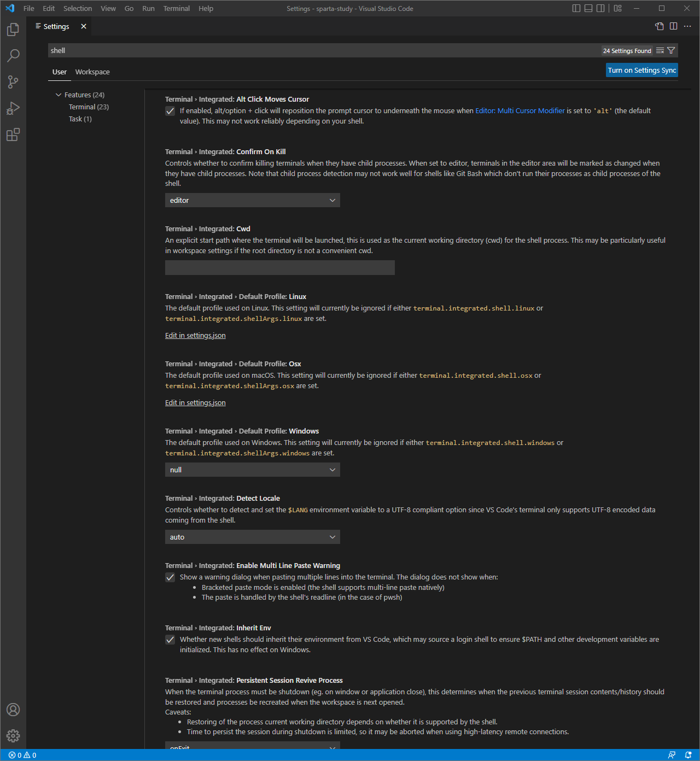Open the Manage gear menu
Image resolution: width=700 pixels, height=761 pixels.
point(13,736)
